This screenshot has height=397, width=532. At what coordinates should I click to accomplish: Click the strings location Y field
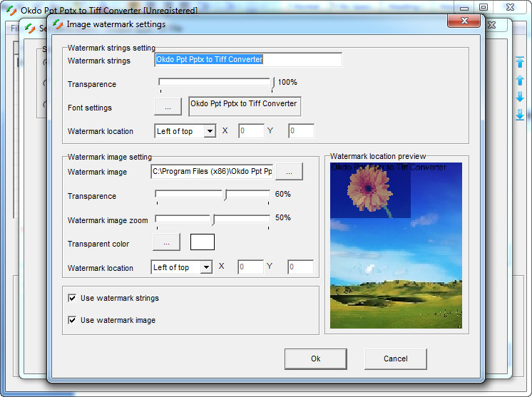(301, 131)
